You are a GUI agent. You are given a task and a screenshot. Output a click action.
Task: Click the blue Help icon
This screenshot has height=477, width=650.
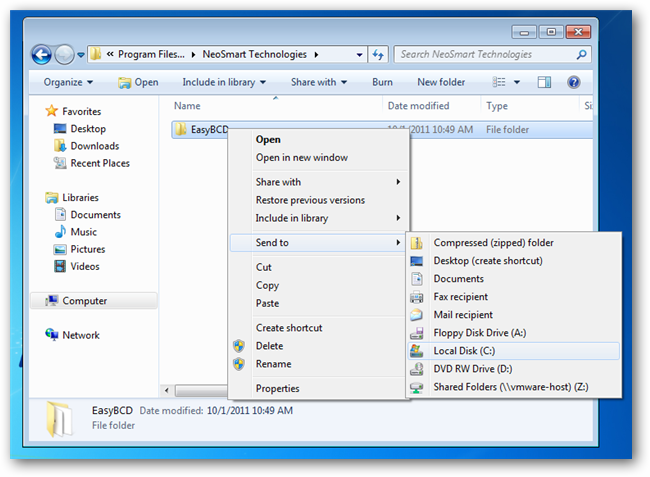pos(574,82)
